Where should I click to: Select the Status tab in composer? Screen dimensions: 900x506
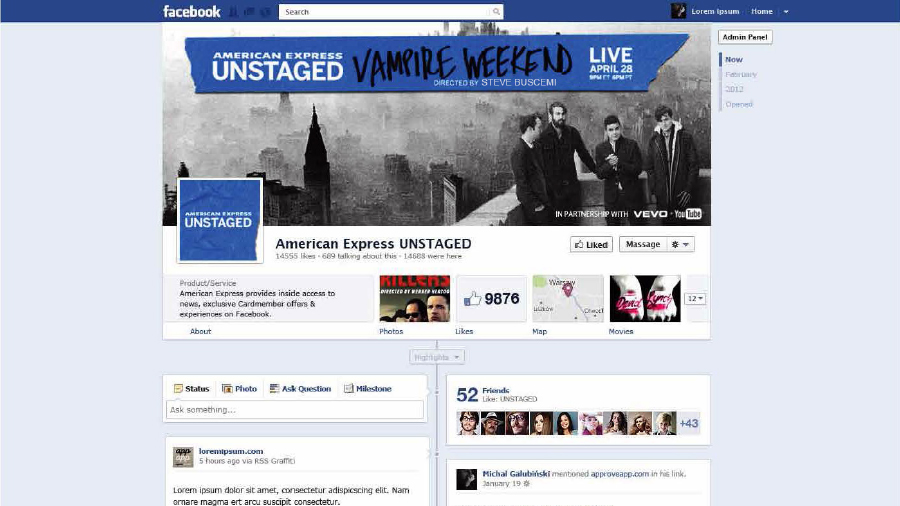coord(192,388)
